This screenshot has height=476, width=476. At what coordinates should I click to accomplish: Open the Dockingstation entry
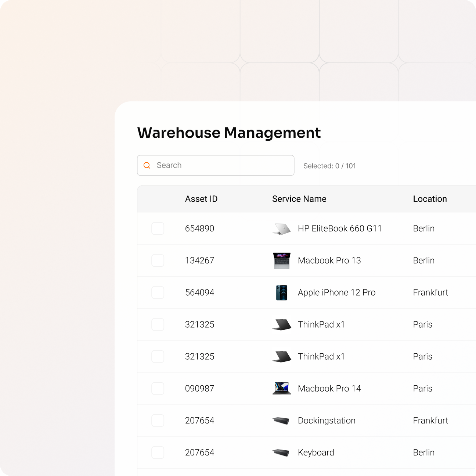tap(327, 421)
